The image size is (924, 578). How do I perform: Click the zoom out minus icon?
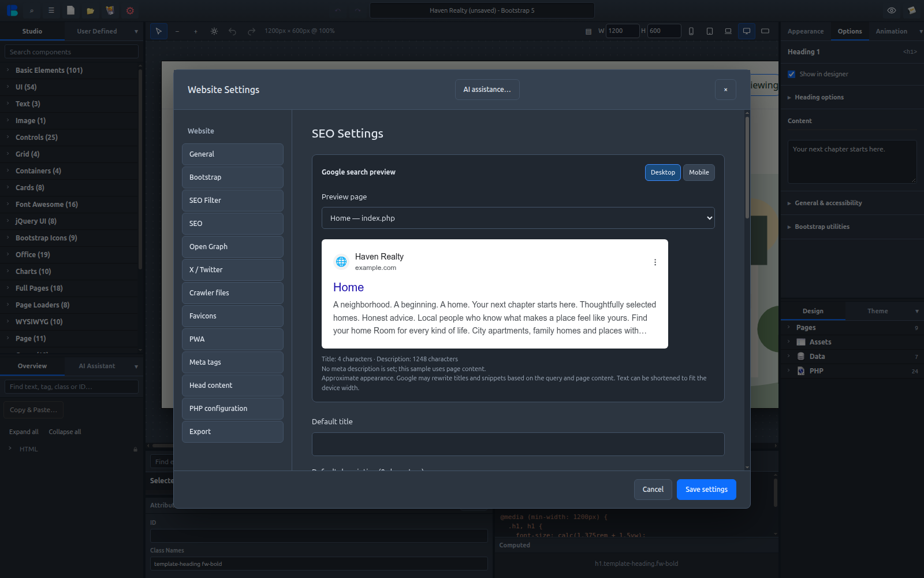click(x=177, y=31)
